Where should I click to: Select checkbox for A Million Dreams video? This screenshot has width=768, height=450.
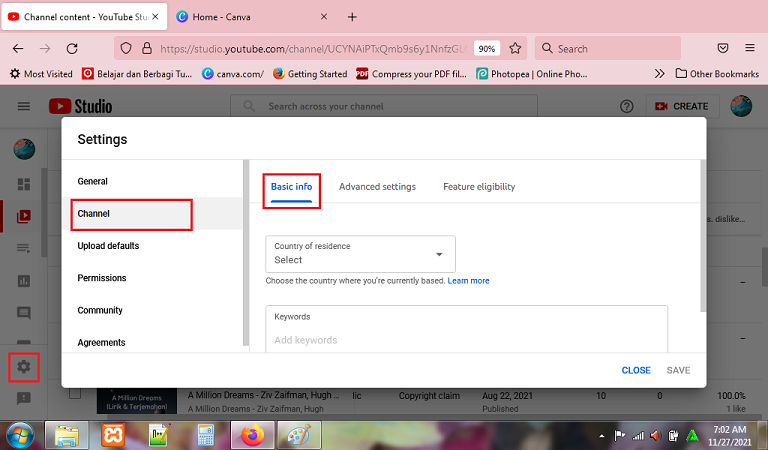tap(74, 393)
